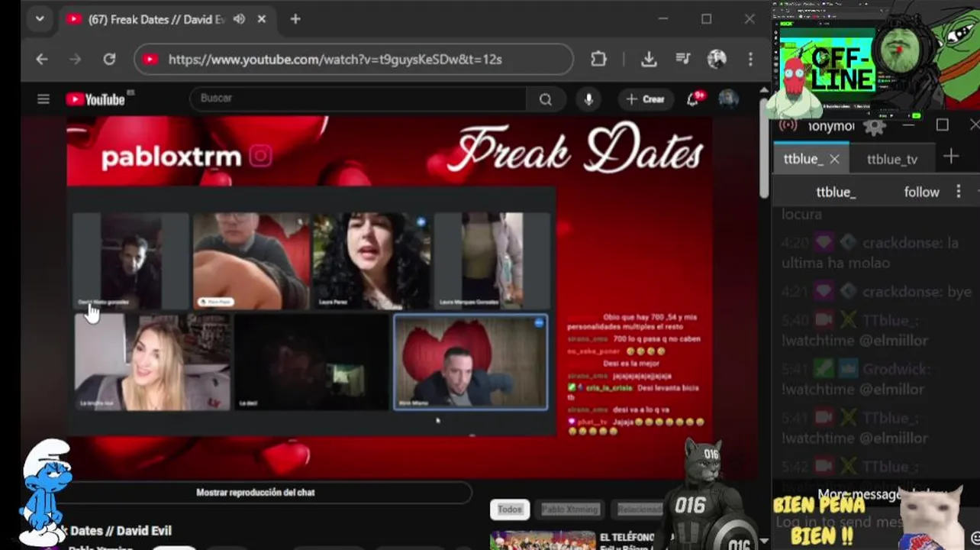Click More messages below in chat

(878, 494)
